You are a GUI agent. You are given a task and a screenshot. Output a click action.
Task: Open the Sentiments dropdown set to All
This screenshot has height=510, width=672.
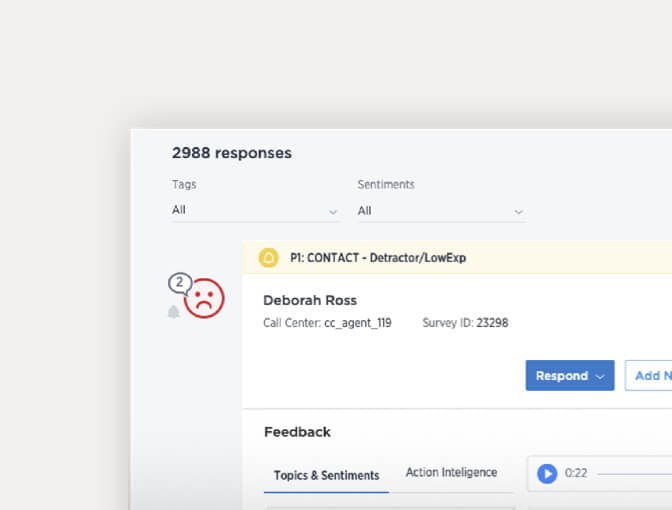(x=441, y=211)
